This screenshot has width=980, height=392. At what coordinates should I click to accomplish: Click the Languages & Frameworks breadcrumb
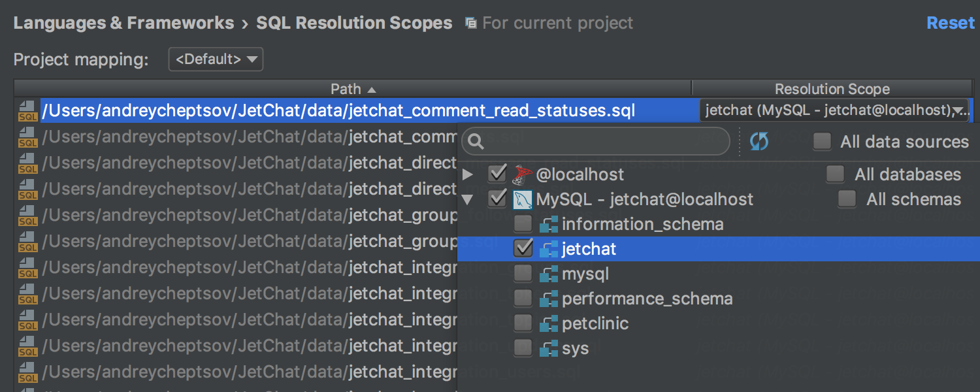[123, 23]
